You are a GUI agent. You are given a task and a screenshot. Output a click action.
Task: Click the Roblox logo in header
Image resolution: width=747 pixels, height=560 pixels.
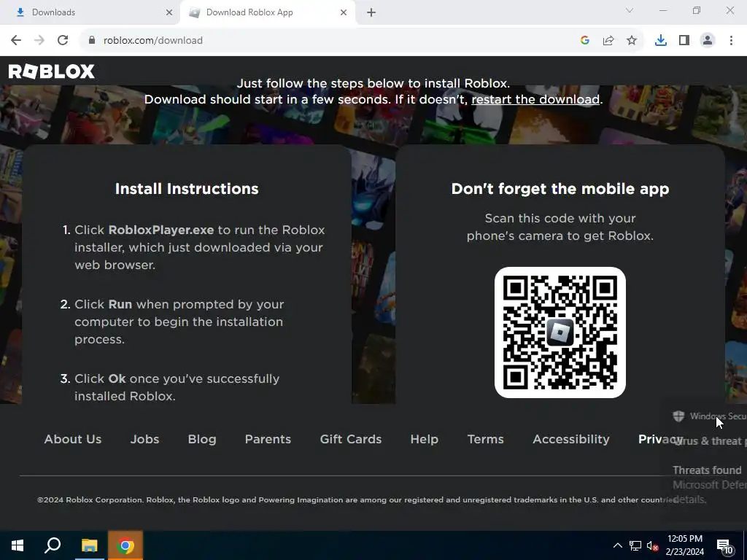[x=52, y=71]
